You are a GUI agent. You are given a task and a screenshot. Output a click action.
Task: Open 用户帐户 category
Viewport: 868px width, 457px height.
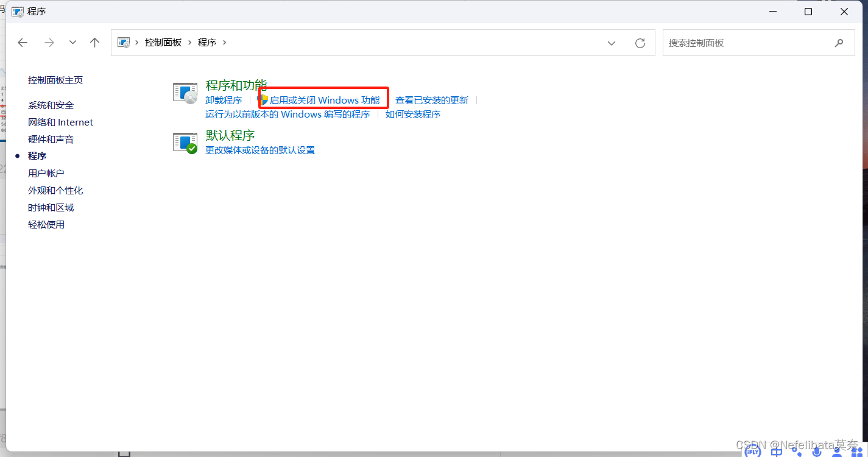tap(46, 173)
